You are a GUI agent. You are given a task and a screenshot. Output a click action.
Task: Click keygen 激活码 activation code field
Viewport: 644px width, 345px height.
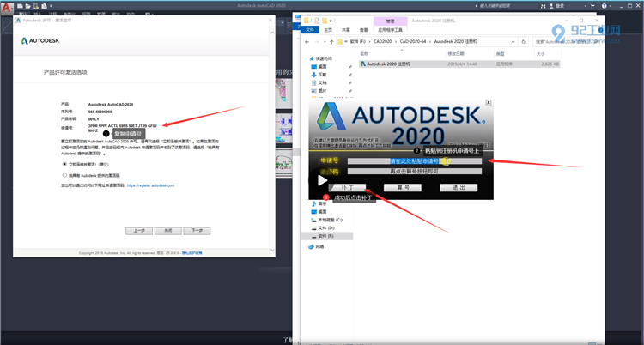tap(415, 172)
